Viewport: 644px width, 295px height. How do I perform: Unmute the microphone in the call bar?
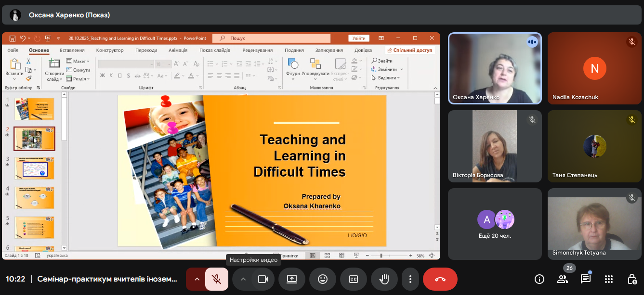[x=217, y=279]
